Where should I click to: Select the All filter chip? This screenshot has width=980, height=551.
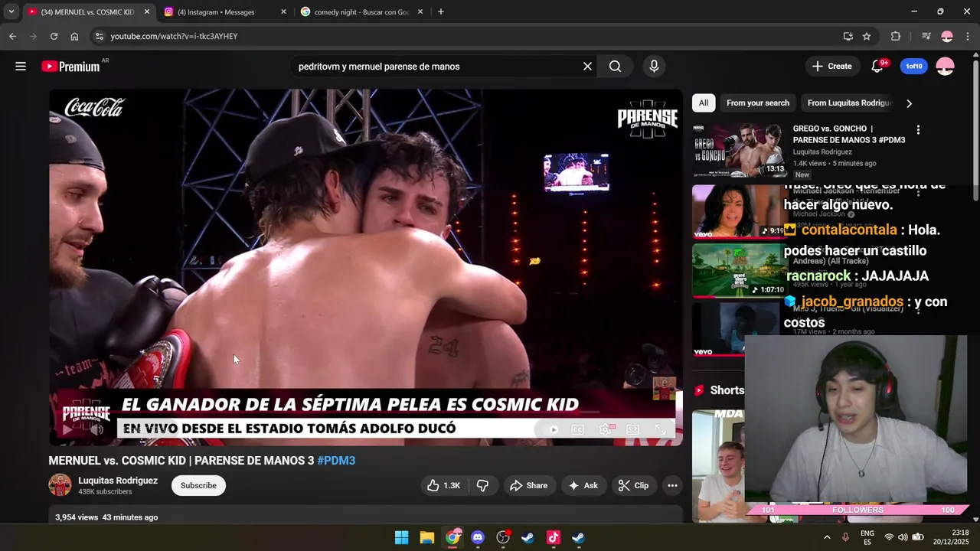click(703, 103)
